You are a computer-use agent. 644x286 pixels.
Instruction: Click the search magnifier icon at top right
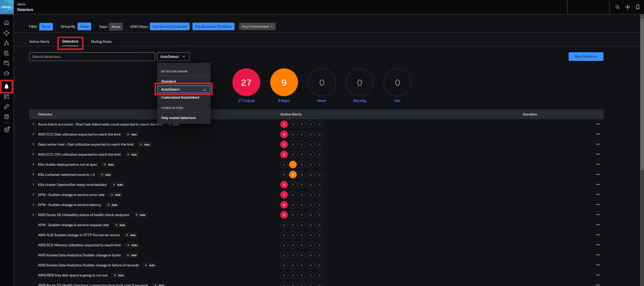[x=617, y=7]
